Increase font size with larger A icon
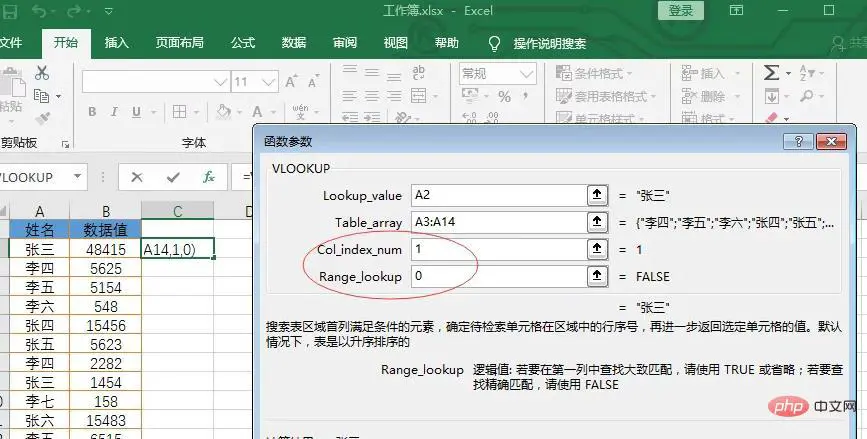This screenshot has width=867, height=439. pos(292,82)
